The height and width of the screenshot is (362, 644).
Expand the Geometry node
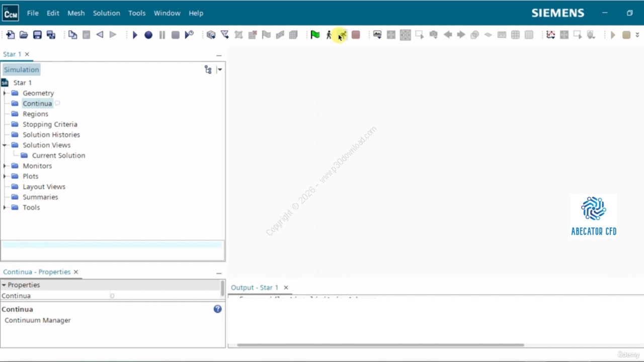(5, 93)
